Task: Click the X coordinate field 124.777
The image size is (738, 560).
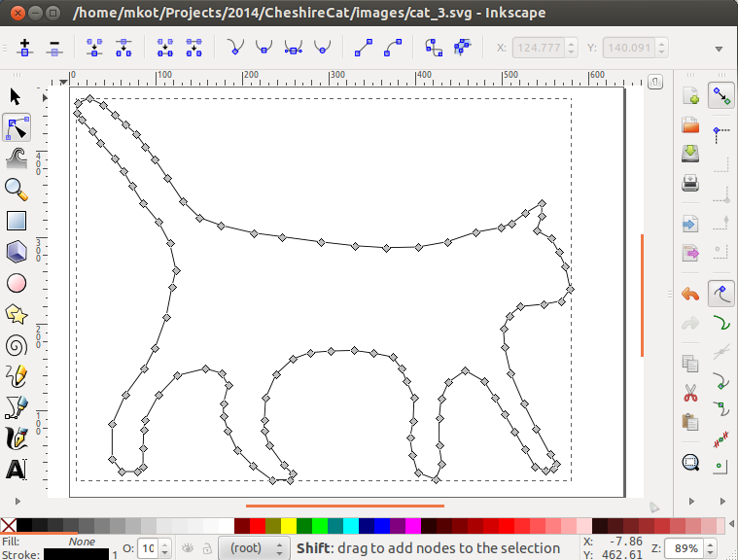Action: coord(539,48)
